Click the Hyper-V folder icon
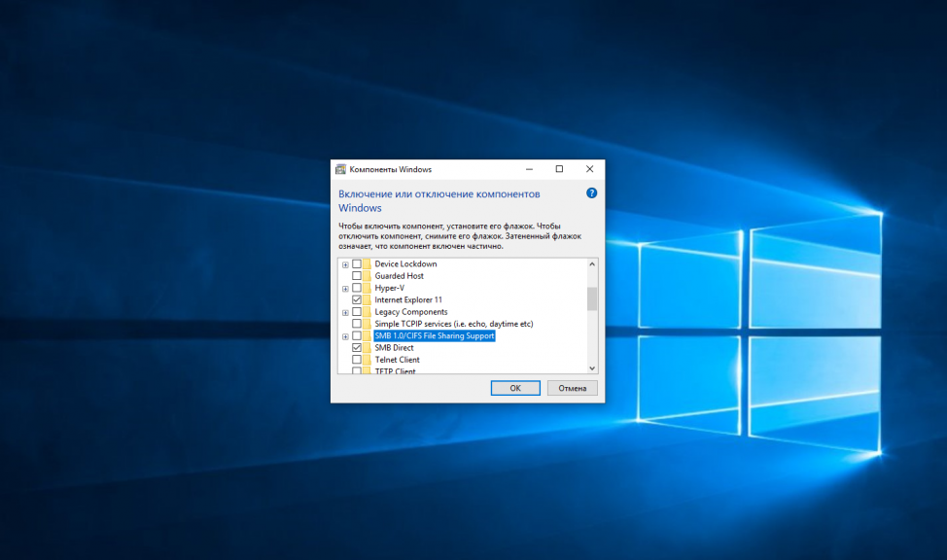Screen dimensions: 947x560 (x=368, y=288)
